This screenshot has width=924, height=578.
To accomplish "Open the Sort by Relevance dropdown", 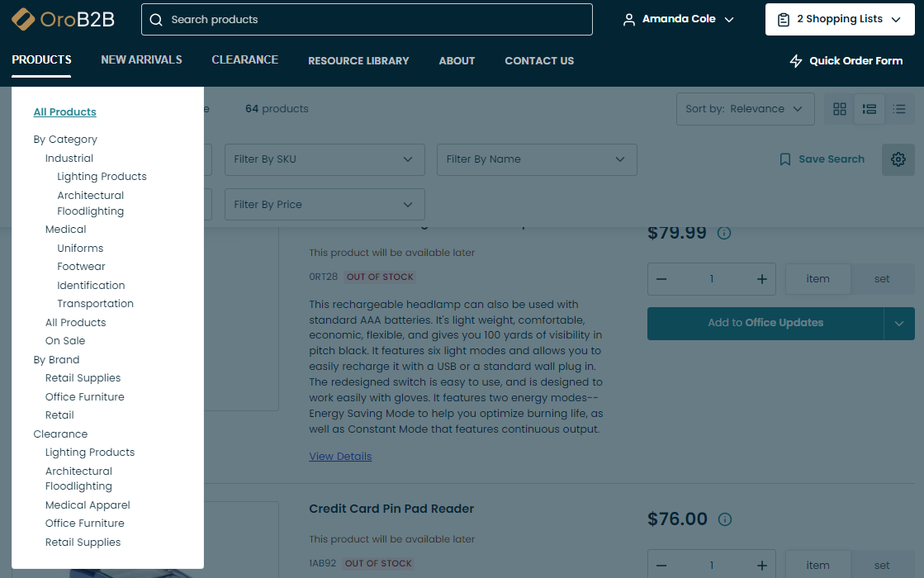I will (x=744, y=109).
